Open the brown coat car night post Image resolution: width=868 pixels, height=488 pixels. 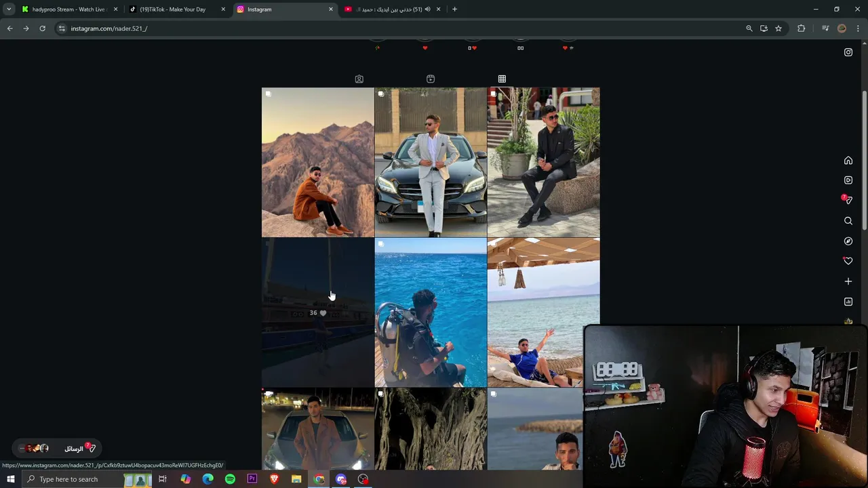(x=318, y=429)
